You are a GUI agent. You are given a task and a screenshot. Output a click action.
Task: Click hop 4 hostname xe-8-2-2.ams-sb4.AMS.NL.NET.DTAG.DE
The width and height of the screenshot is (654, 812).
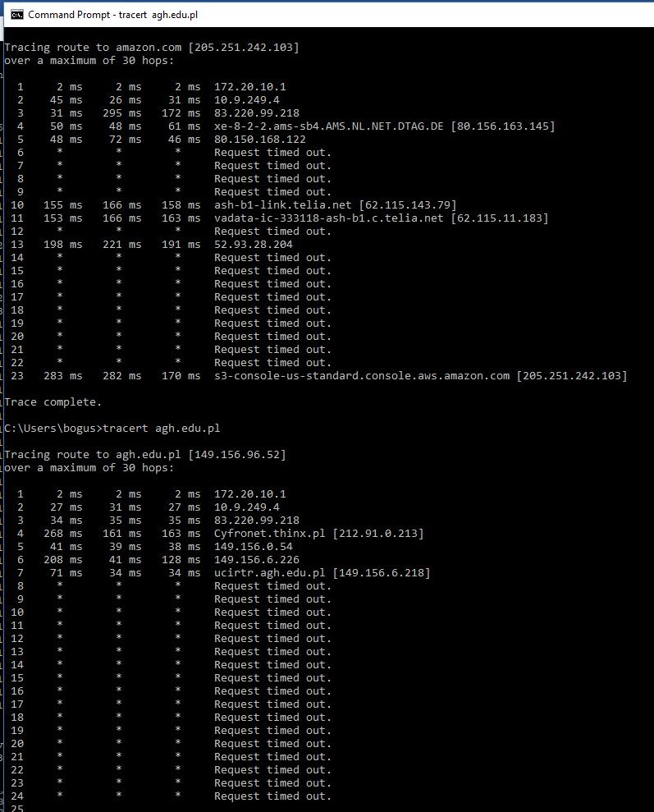click(328, 126)
